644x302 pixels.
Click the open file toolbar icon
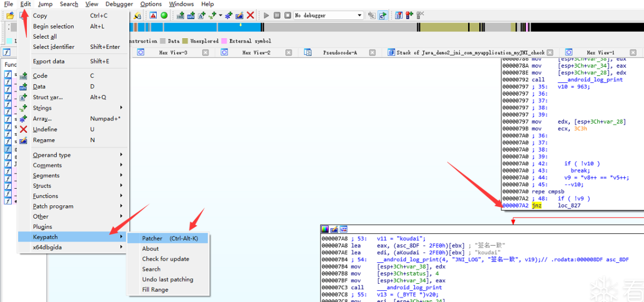(x=10, y=15)
